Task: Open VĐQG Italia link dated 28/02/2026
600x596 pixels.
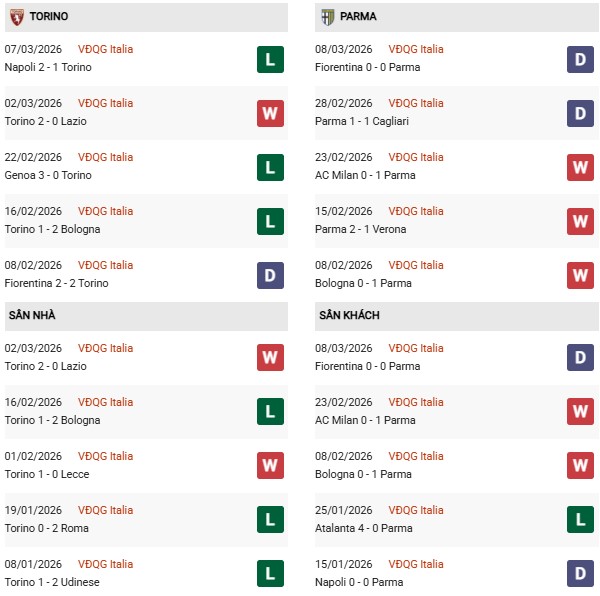Action: click(416, 103)
